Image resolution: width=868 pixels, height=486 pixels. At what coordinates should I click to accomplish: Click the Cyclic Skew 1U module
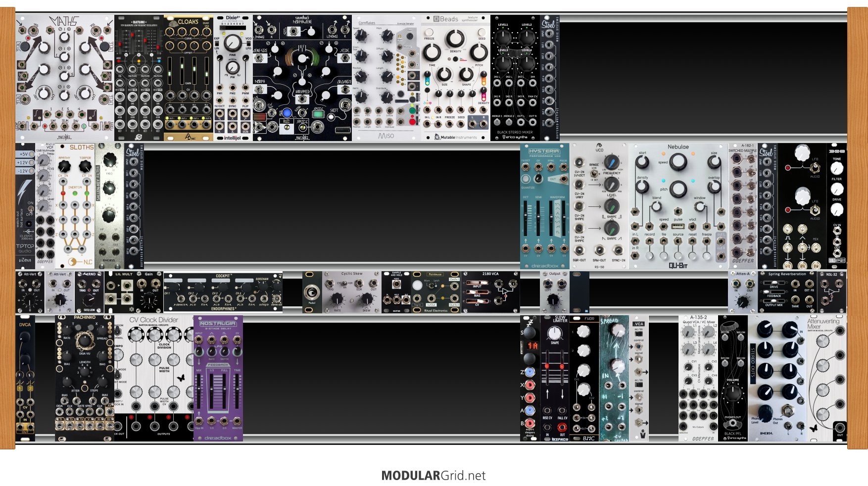pyautogui.click(x=352, y=292)
